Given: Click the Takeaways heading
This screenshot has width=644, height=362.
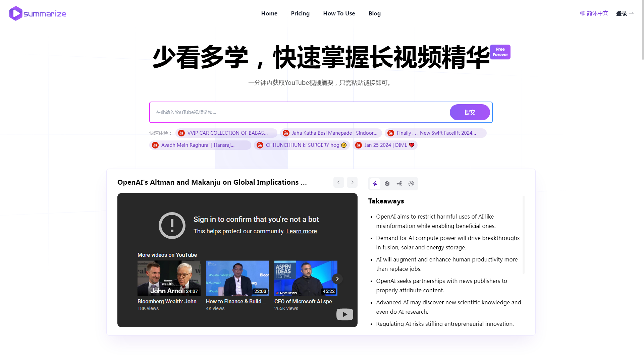Looking at the screenshot, I should click(x=386, y=201).
